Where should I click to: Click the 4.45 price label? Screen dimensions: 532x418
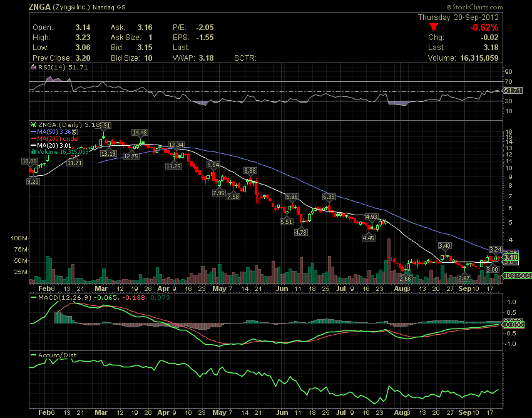tap(369, 238)
